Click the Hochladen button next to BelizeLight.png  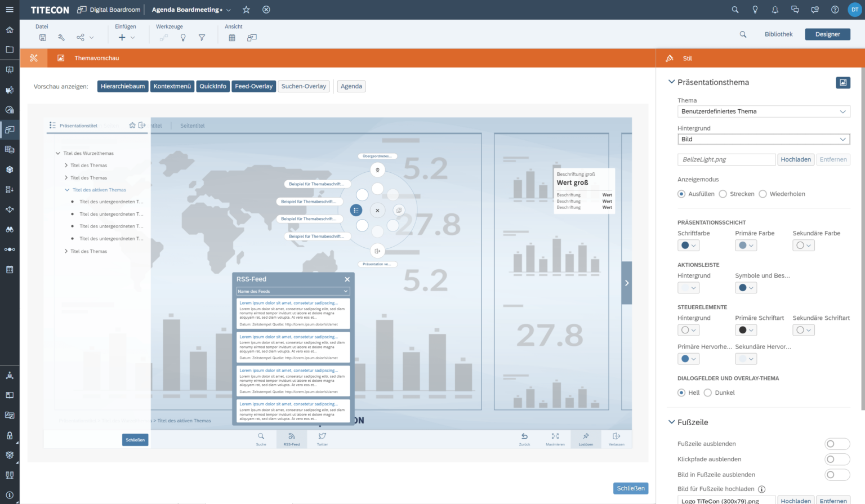[x=796, y=159]
